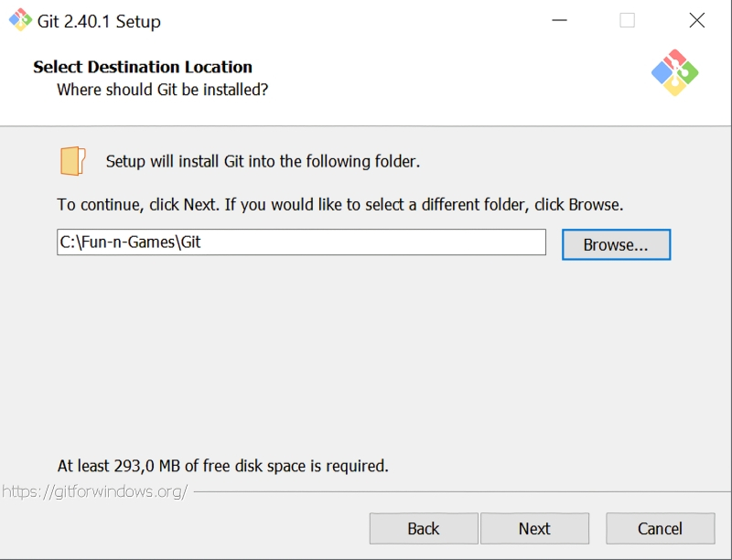Click the disabled maximize button
The width and height of the screenshot is (732, 560).
(627, 20)
